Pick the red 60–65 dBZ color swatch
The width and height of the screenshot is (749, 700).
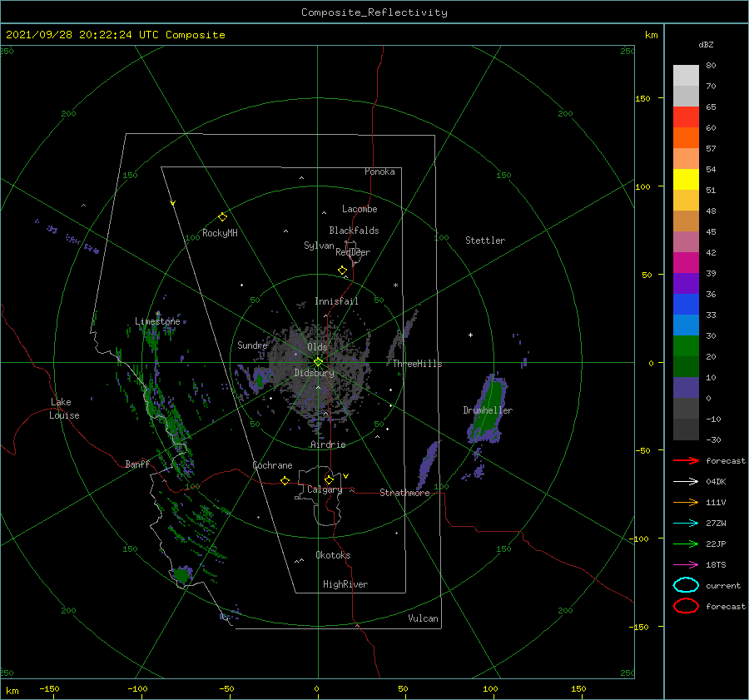686,117
